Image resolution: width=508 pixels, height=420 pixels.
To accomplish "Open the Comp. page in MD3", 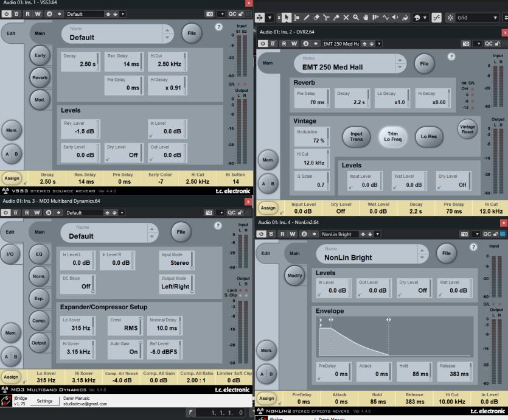I will 39,321.
